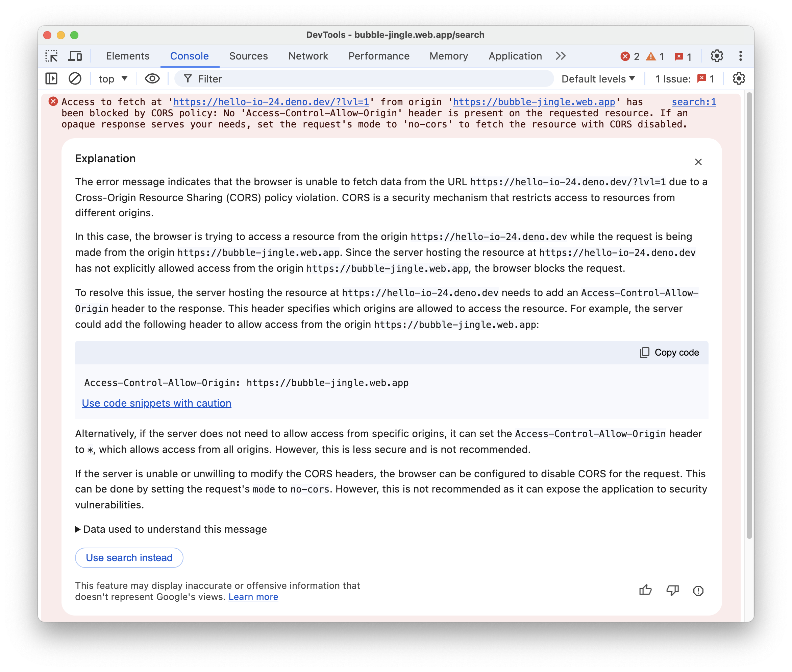
Task: Toggle the no-entry/block icon
Action: [75, 79]
